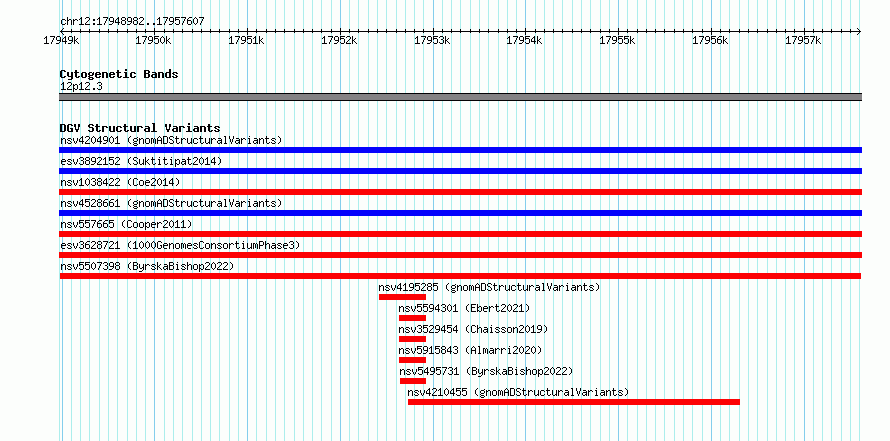Viewport: 890px width, 441px height.
Task: Click the nsv4204901 gnomAD variant label
Action: point(171,140)
